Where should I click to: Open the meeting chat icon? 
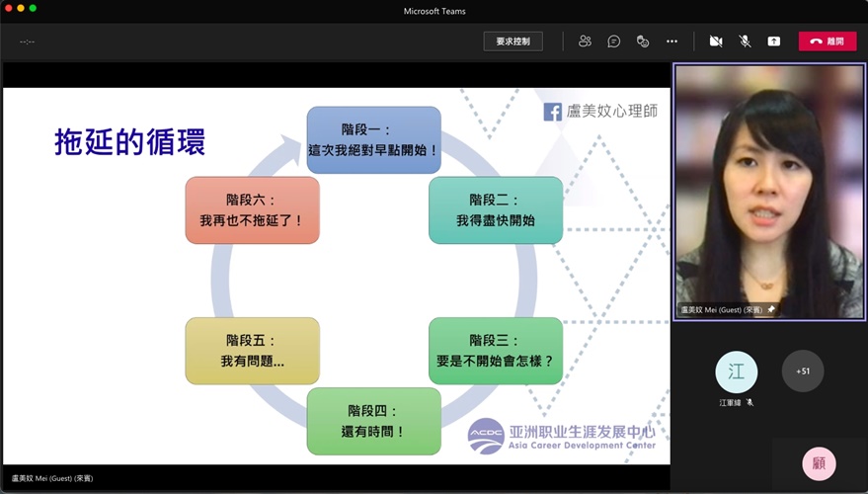point(613,41)
